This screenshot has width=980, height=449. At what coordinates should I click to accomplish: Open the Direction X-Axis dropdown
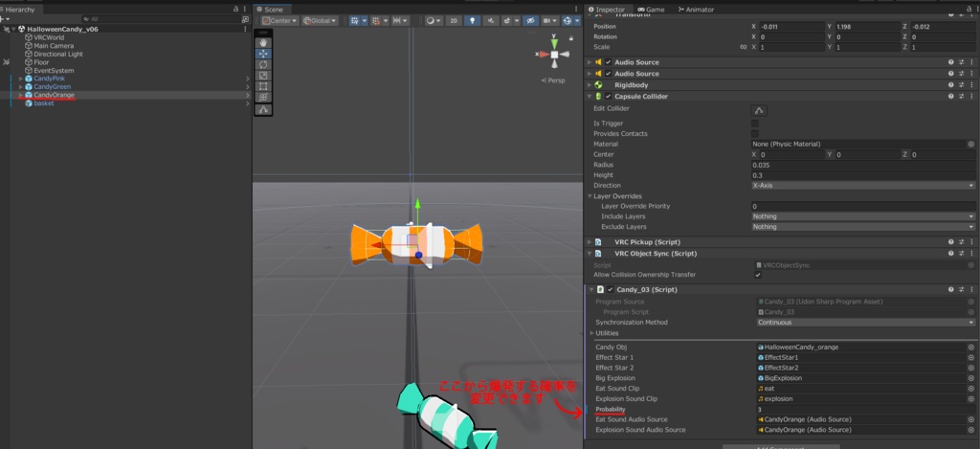[x=863, y=185]
